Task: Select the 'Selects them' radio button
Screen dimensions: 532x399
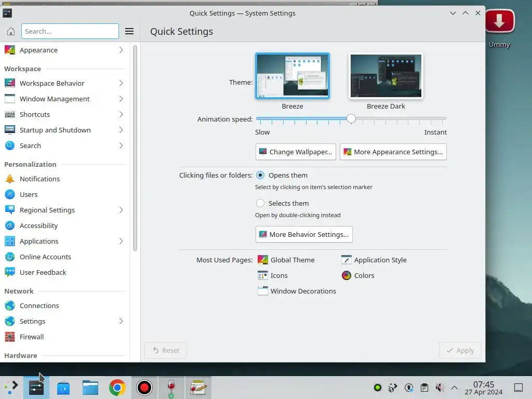Action: pos(260,203)
